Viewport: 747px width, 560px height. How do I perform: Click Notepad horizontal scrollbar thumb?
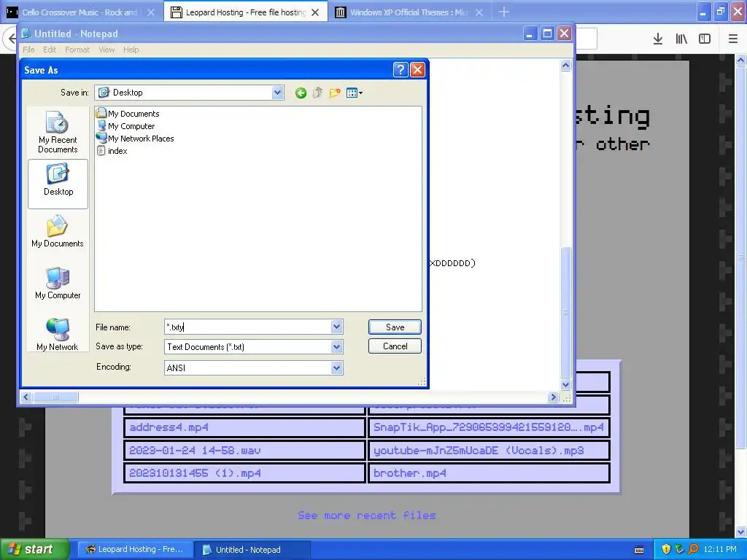55,397
